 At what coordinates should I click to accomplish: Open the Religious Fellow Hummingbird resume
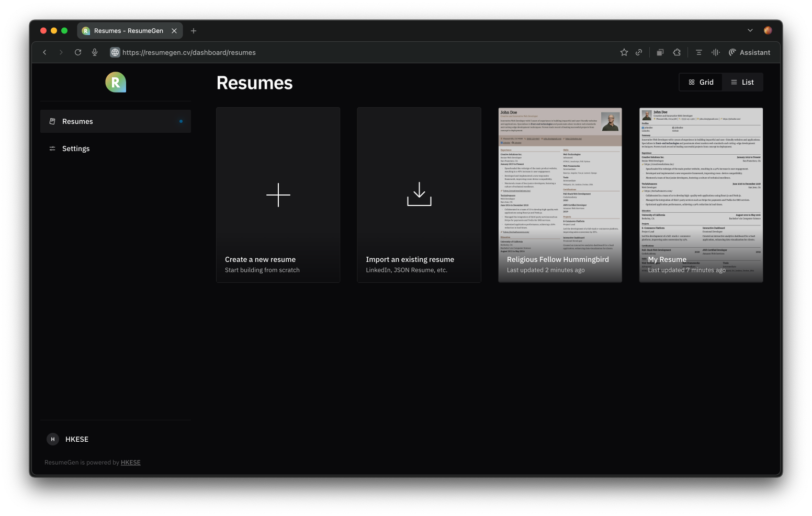(x=560, y=194)
